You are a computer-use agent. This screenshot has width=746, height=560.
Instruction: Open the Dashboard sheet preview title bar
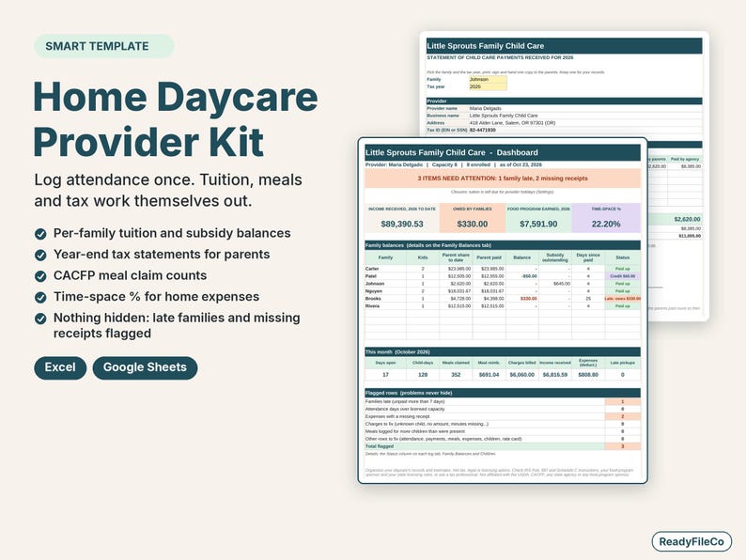(x=503, y=153)
